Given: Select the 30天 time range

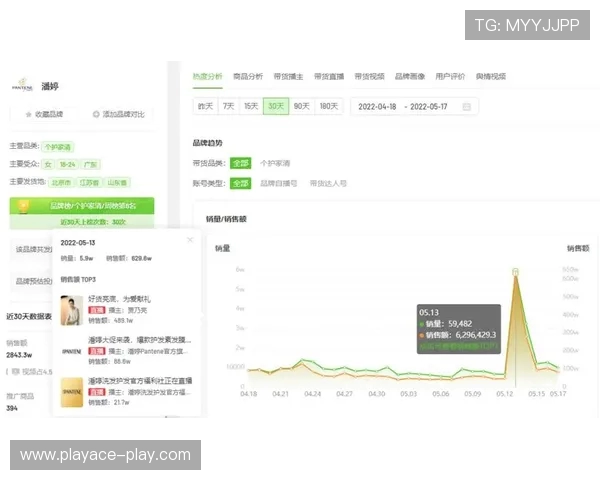Looking at the screenshot, I should coord(276,106).
